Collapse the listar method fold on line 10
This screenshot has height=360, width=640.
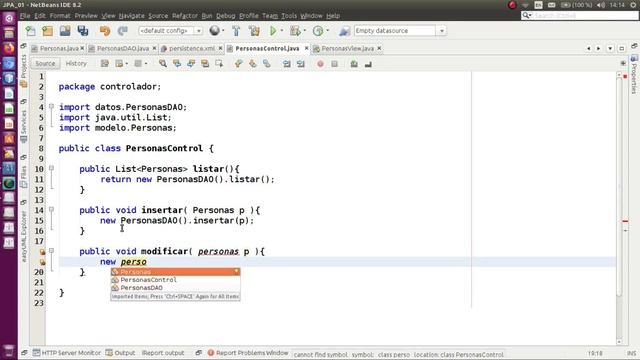[x=51, y=168]
